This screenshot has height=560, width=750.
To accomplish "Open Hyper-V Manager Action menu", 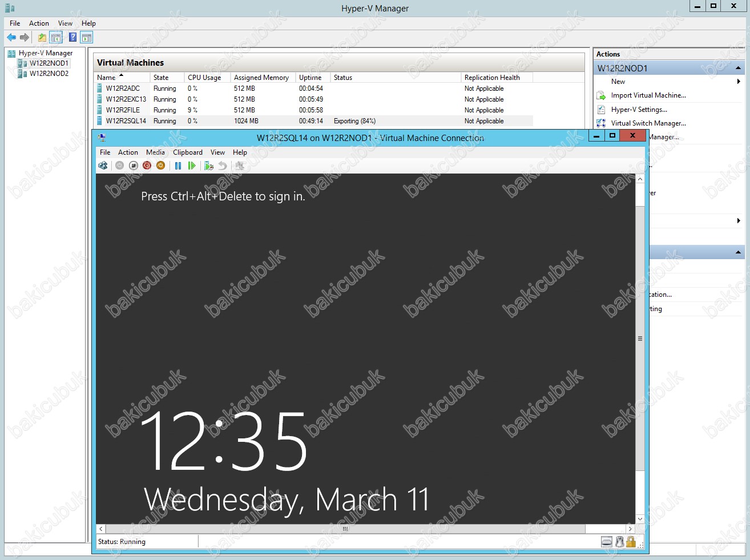I will [x=39, y=23].
